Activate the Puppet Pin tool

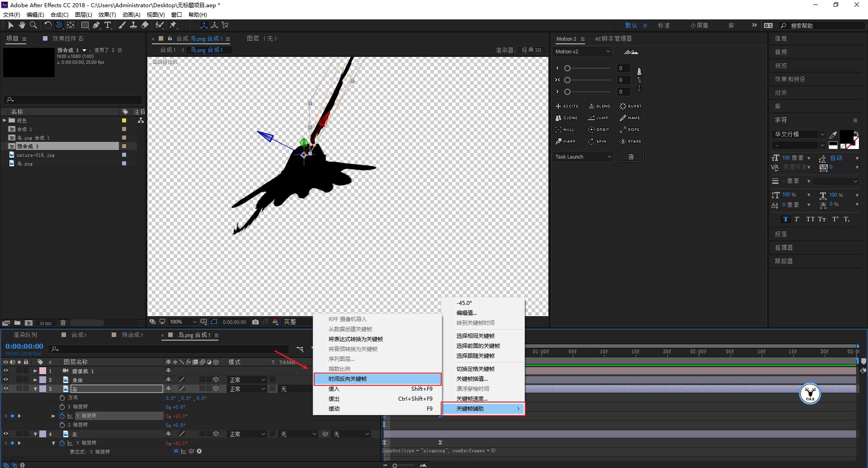[x=173, y=25]
